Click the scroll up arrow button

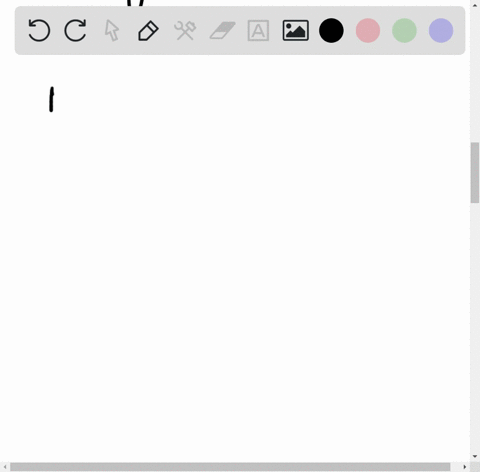[475, 5]
